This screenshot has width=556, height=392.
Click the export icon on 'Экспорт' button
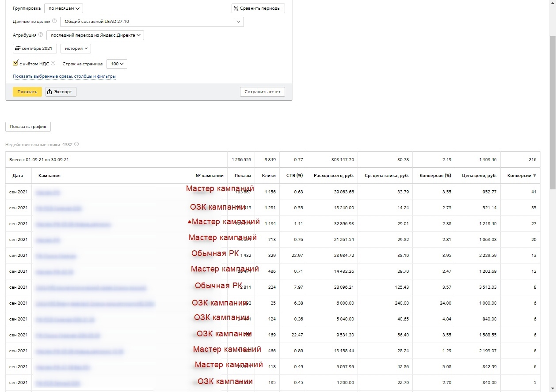tap(50, 92)
